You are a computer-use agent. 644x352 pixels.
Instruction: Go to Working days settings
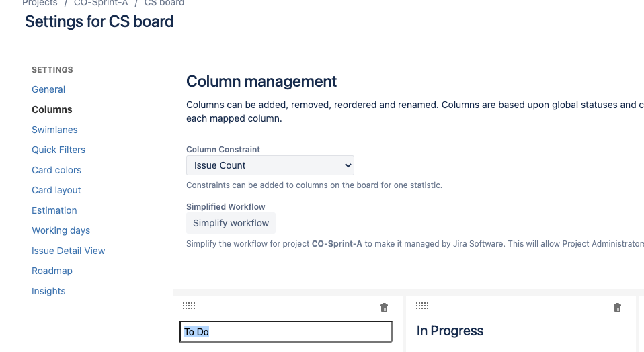(61, 230)
